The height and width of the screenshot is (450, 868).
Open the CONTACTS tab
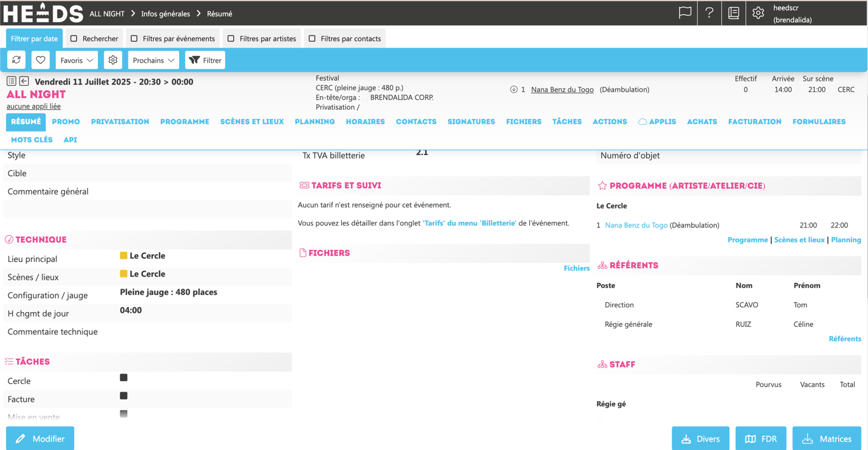pyautogui.click(x=416, y=121)
